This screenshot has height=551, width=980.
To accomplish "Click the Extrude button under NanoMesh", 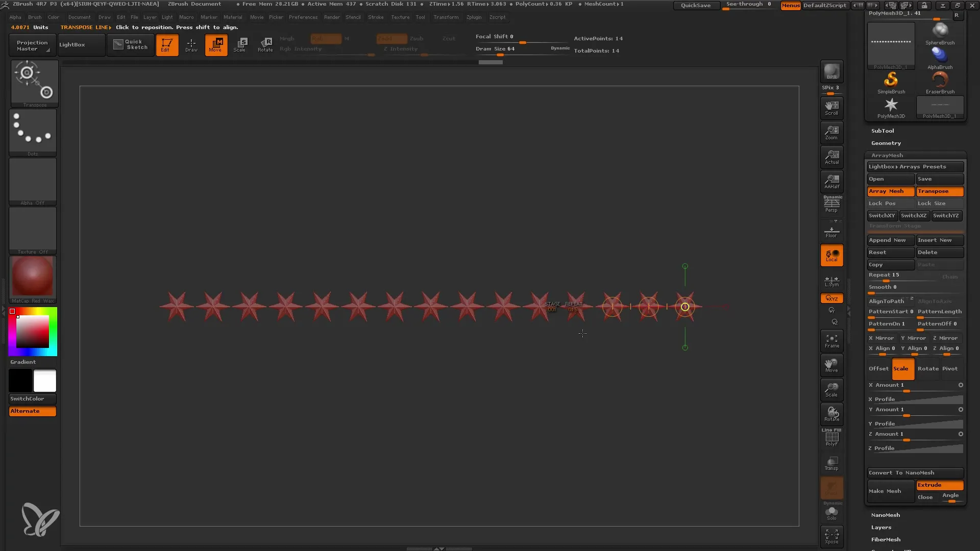I will pos(940,484).
